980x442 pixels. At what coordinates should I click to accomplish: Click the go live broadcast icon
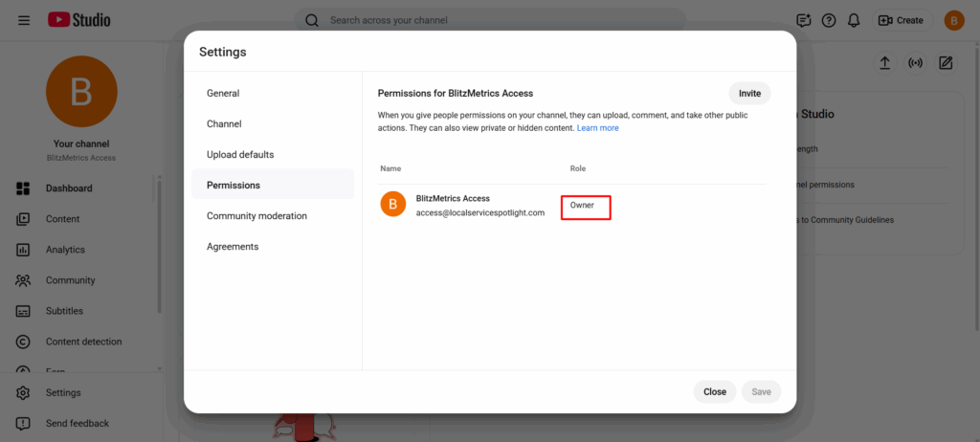[x=915, y=63]
